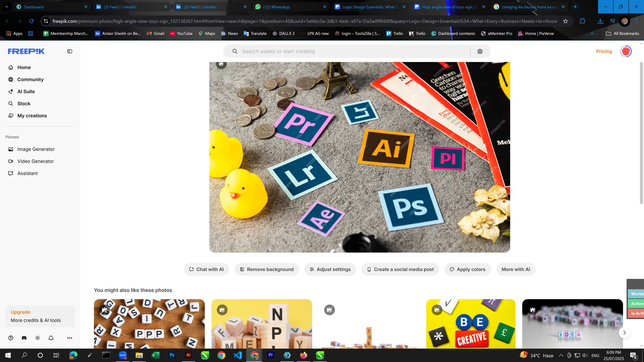
Task: Open Illustrator from taskbar
Action: click(x=189, y=355)
